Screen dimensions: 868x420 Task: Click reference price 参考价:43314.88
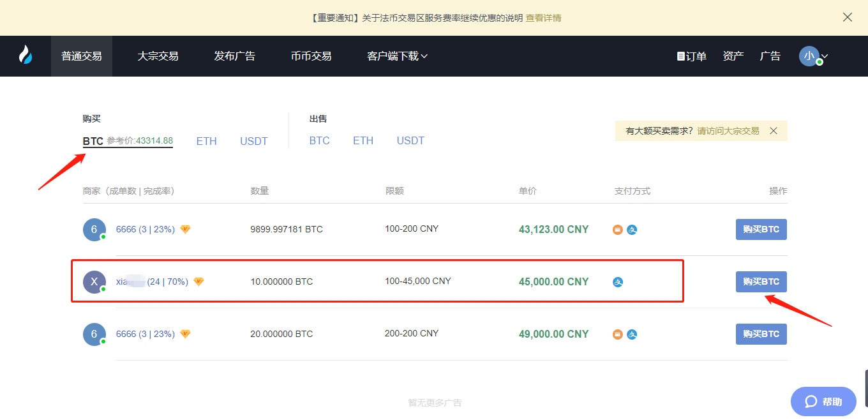coord(140,140)
